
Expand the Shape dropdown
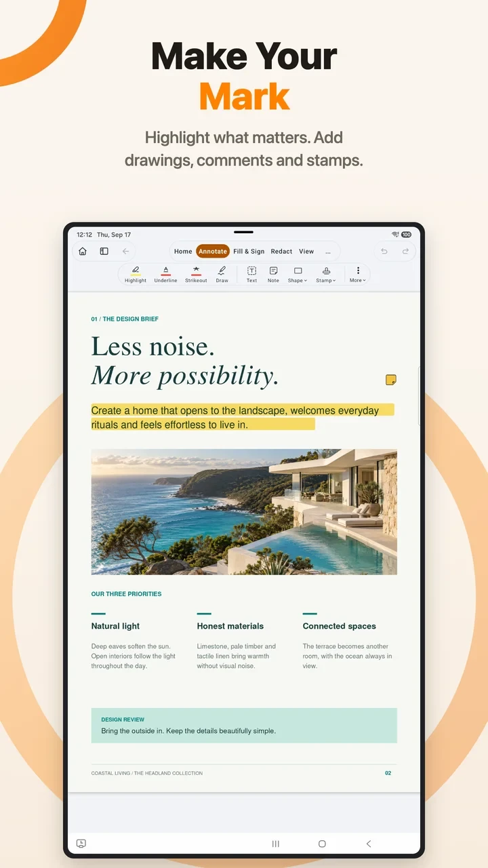pos(298,274)
